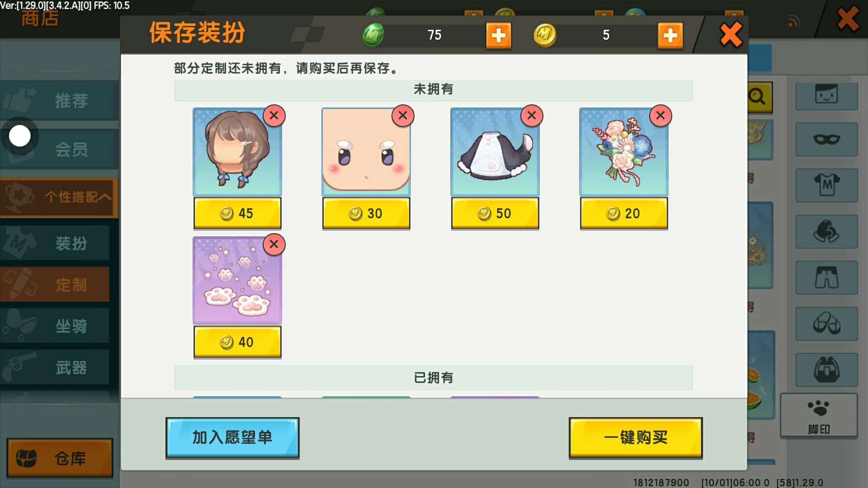Select the flower bouquet thumbnail

click(x=624, y=152)
